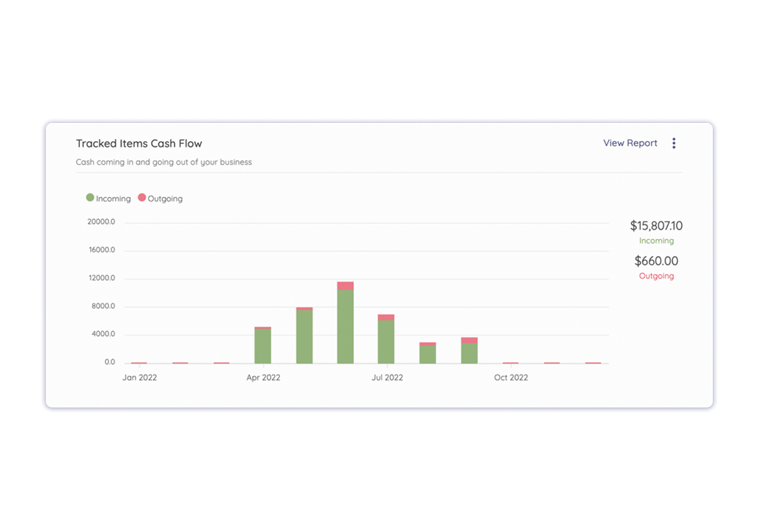
Task: Click the $15,807.10 Incoming total
Action: pyautogui.click(x=656, y=226)
